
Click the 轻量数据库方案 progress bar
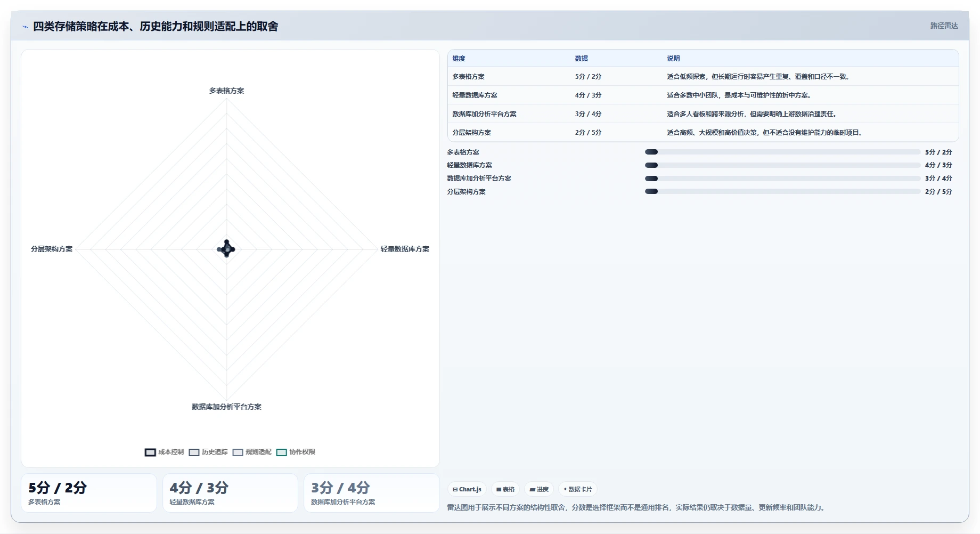pos(782,165)
